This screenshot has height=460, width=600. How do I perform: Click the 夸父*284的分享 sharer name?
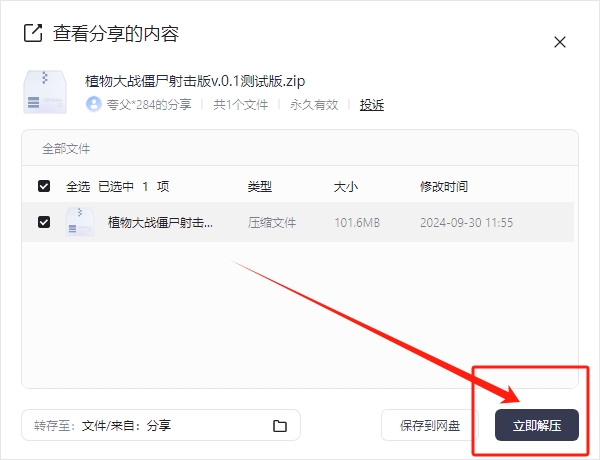tap(148, 104)
